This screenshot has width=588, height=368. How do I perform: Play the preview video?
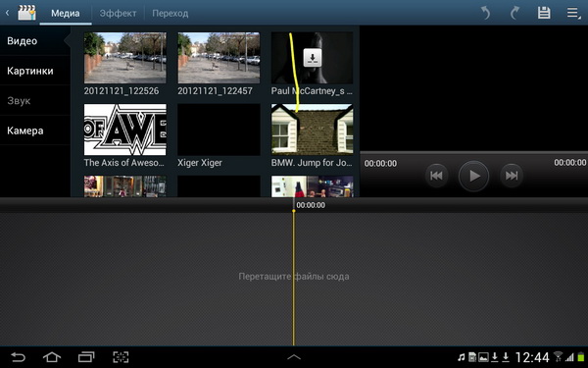coord(473,176)
